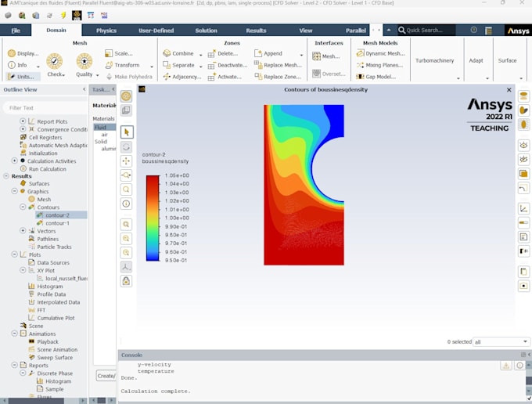Click the probe info icon in graphics toolbar
Image resolution: width=532 pixels, height=404 pixels.
click(126, 204)
